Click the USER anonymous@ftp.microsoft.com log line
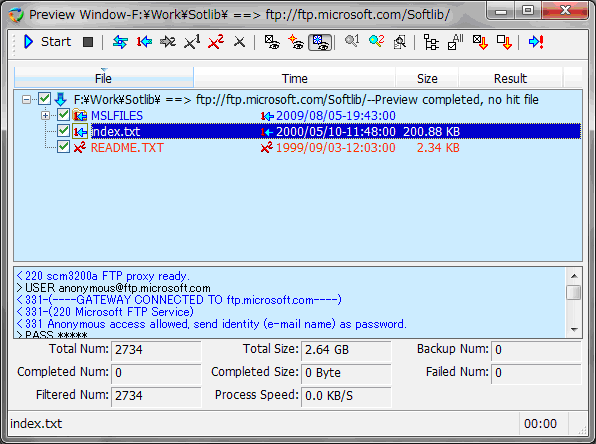Viewport: 596px width, 444px height. click(x=114, y=288)
